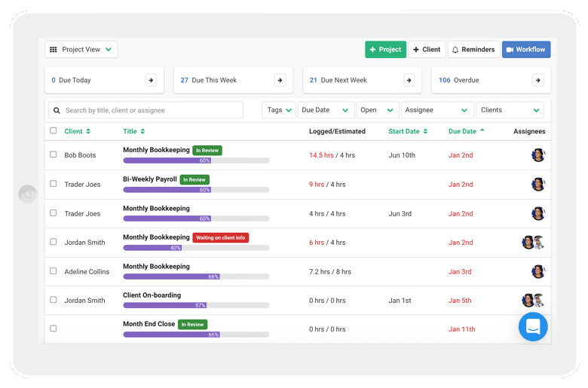Open the Due Date filter dropdown
Viewport: 588px width, 388px height.
pyautogui.click(x=326, y=110)
